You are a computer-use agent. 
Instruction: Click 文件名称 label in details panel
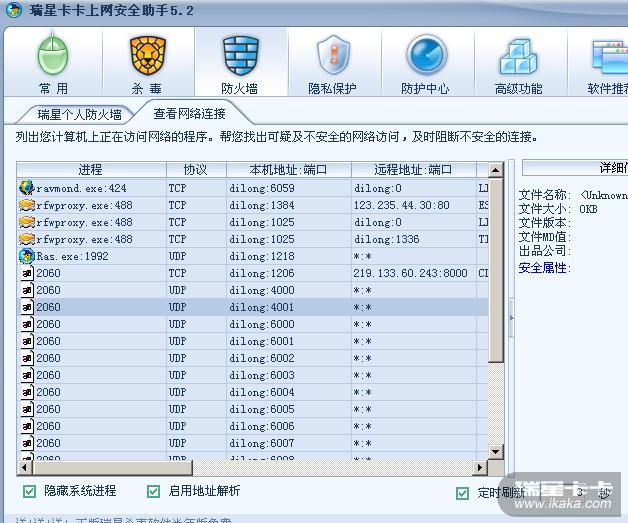tap(544, 195)
